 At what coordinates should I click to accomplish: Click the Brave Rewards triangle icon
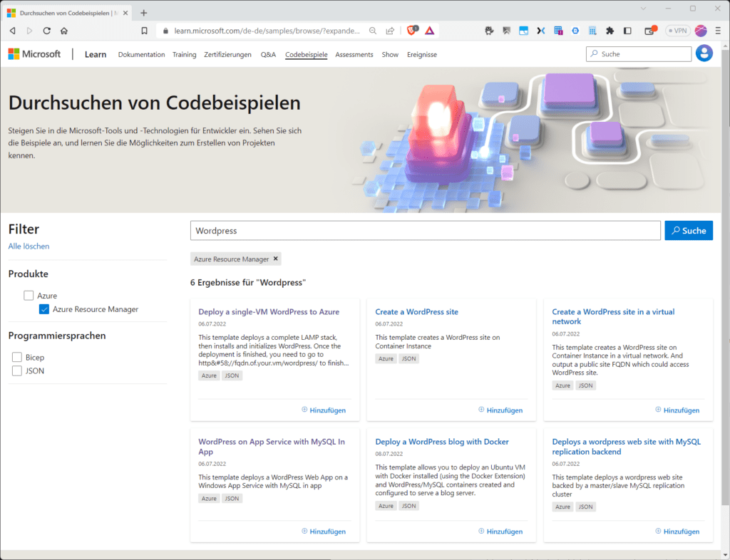click(x=429, y=31)
